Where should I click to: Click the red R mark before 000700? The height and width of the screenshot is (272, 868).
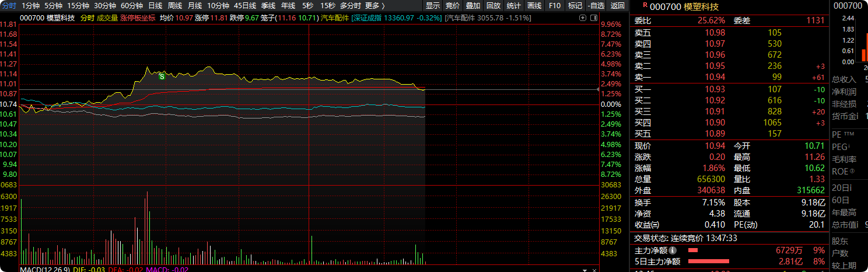point(645,5)
